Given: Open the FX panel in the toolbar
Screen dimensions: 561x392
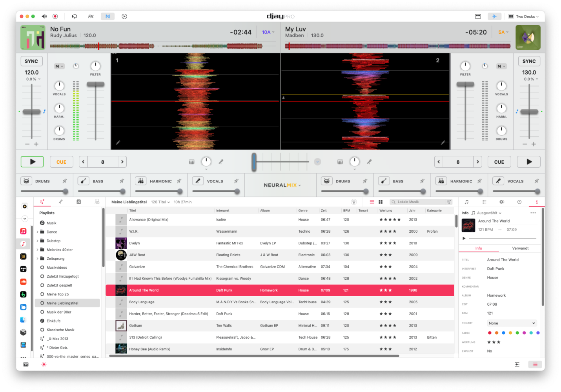Looking at the screenshot, I should click(91, 16).
